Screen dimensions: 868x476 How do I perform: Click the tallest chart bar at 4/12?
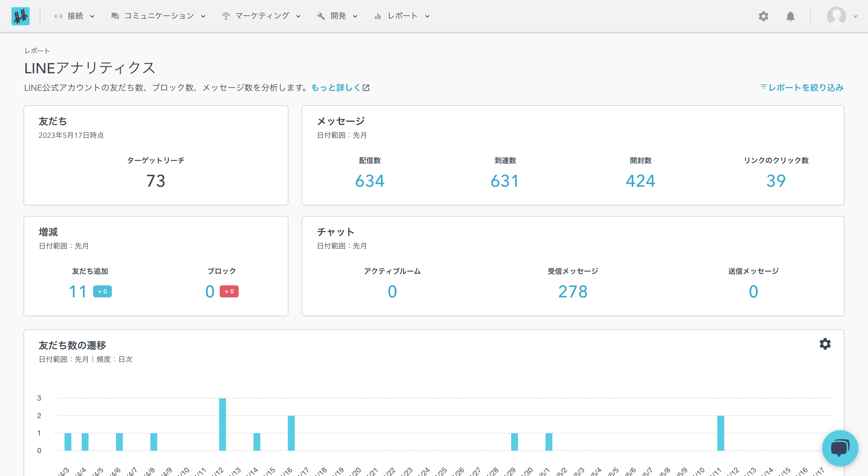click(222, 424)
